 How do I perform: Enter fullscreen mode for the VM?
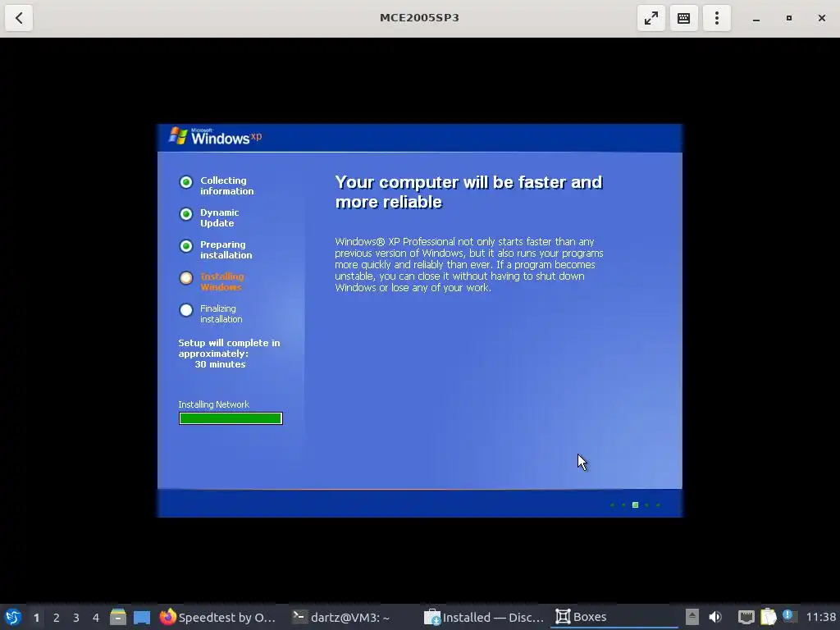(651, 18)
